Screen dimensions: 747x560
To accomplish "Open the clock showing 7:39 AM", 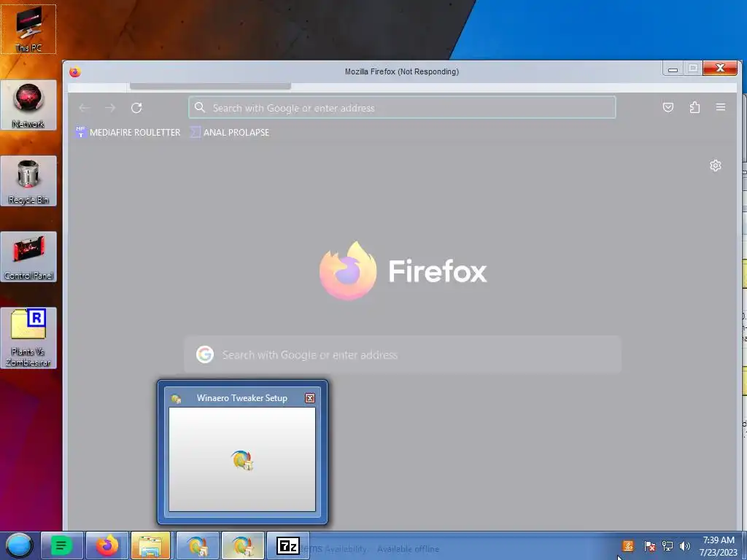I will pos(719,546).
